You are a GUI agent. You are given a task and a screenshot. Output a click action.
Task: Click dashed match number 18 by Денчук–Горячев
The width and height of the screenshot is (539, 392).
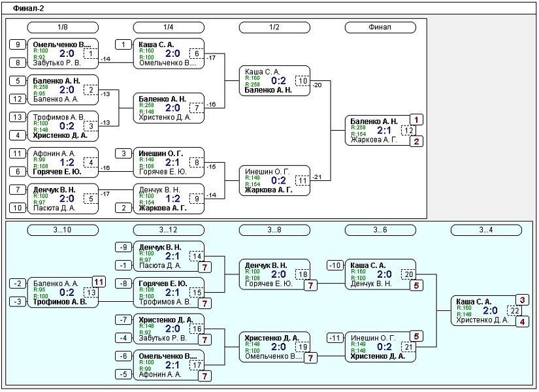[302, 274]
